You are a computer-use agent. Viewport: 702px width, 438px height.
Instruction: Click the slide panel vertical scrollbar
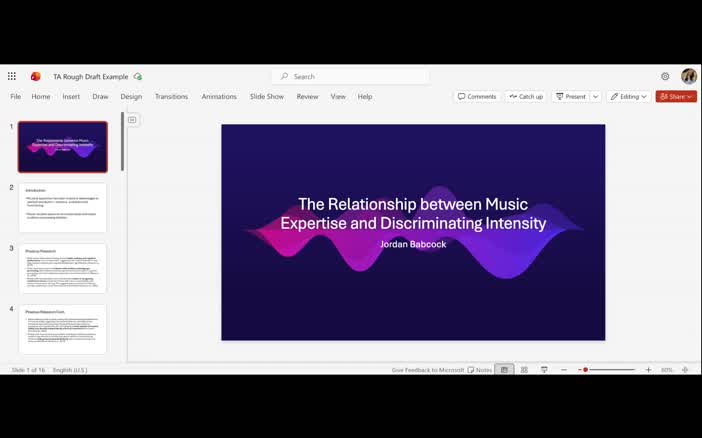point(122,141)
